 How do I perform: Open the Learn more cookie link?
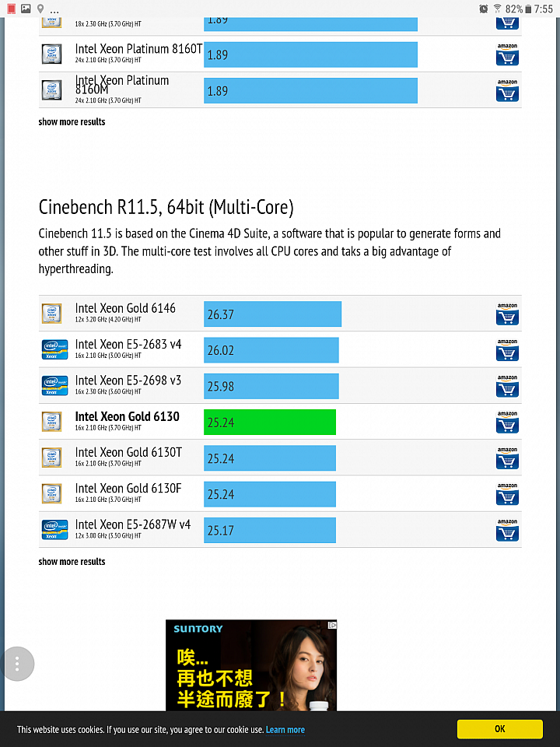285,730
